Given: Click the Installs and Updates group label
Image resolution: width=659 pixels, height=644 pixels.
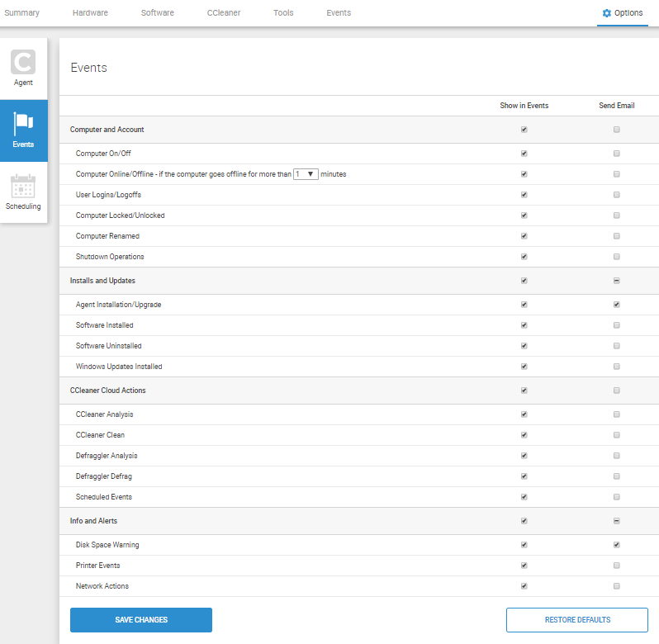Looking at the screenshot, I should coord(102,280).
